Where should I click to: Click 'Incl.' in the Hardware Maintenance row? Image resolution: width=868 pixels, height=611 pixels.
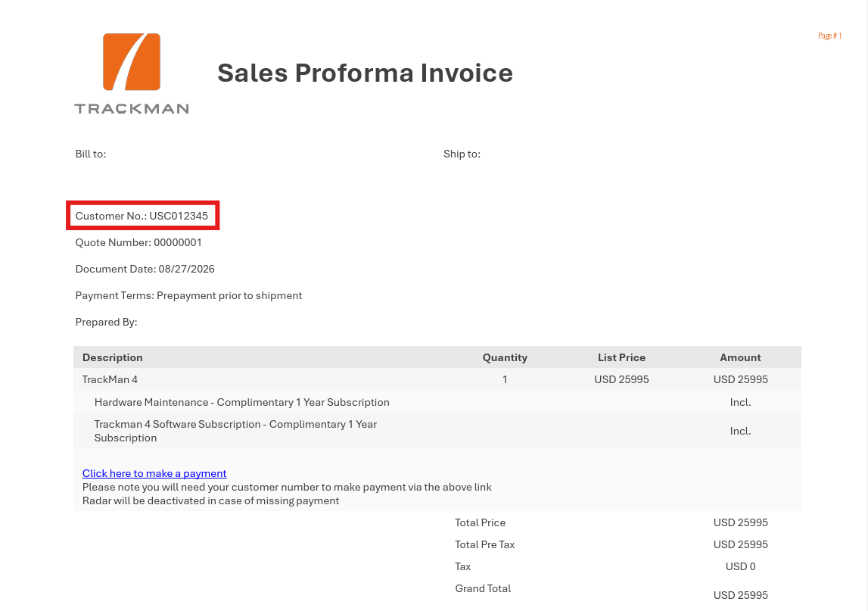click(x=741, y=402)
